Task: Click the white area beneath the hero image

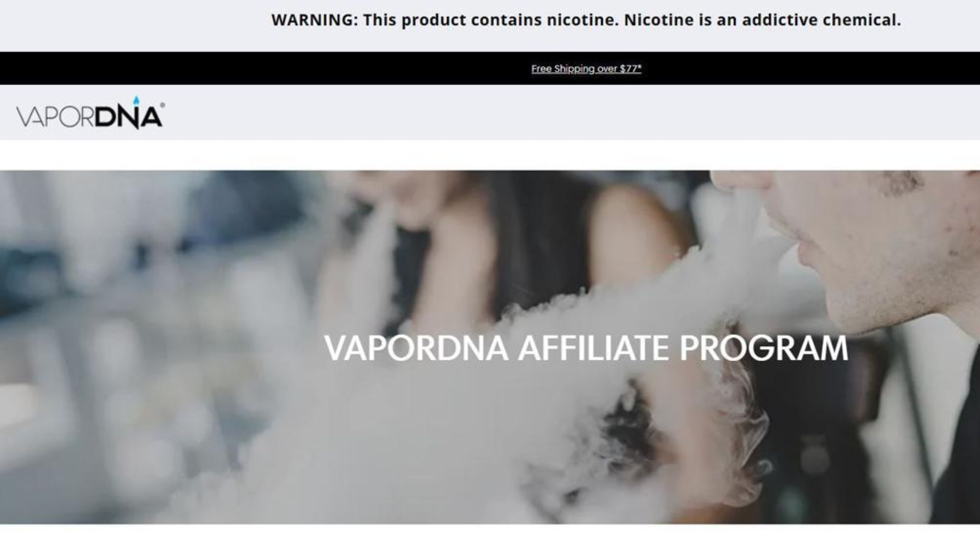Action: coord(490,537)
